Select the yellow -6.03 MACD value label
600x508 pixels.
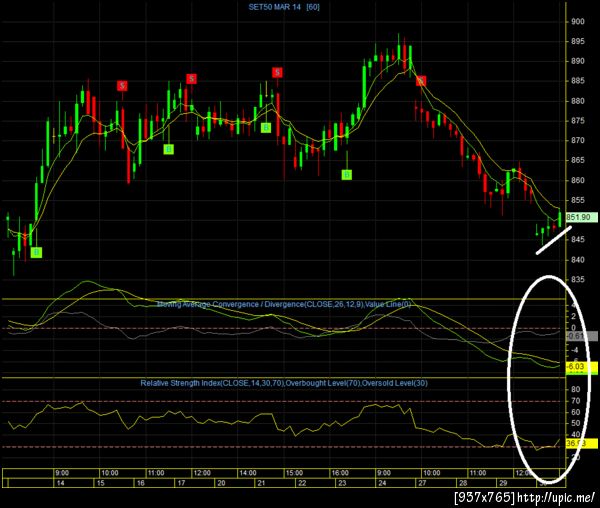[x=581, y=366]
